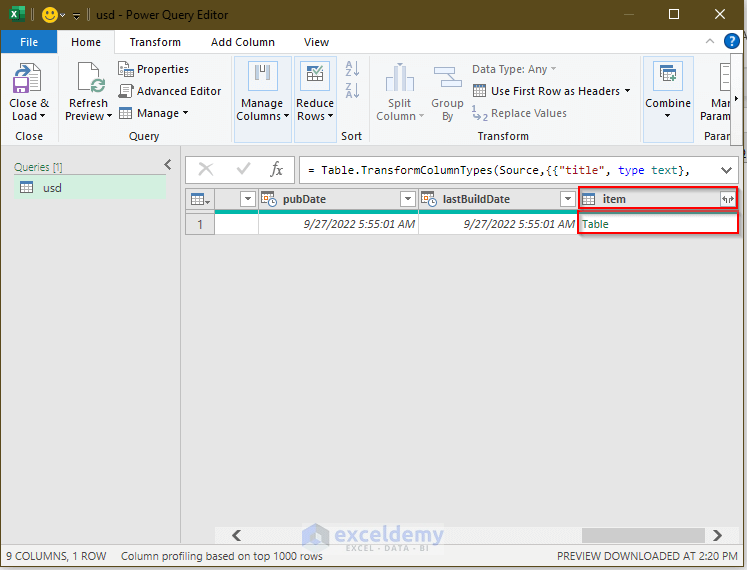This screenshot has width=747, height=570.
Task: Click the Manage Columns icon
Action: (262, 76)
